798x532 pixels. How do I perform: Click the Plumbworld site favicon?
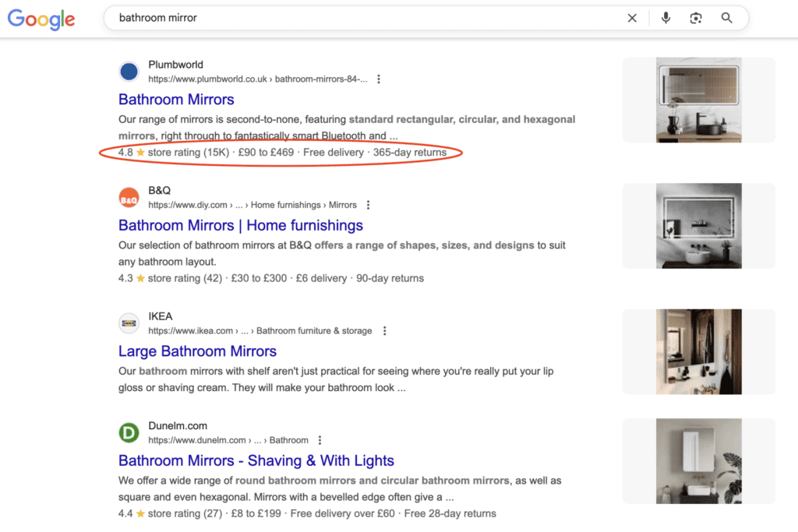tap(129, 71)
